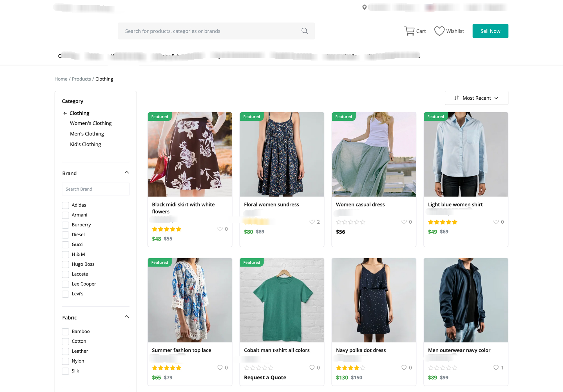Screen dimensions: 563x392
Task: Favorite the Men outerwear navy color heart
Action: [496, 368]
